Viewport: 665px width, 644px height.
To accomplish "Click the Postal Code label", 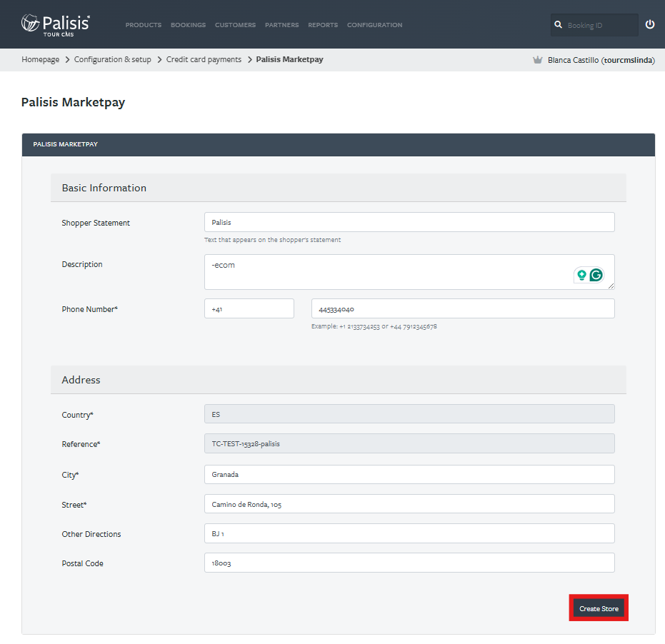I will click(82, 563).
